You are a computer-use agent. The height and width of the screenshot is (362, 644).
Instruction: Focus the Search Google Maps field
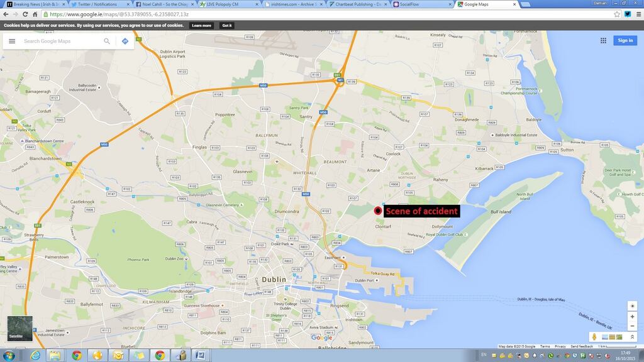click(x=60, y=41)
